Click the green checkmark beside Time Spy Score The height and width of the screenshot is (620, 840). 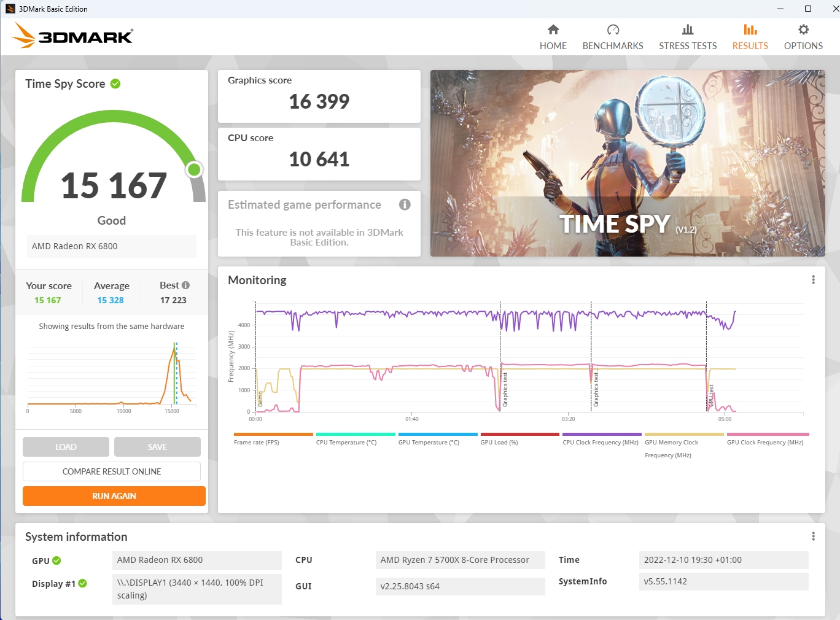(115, 83)
